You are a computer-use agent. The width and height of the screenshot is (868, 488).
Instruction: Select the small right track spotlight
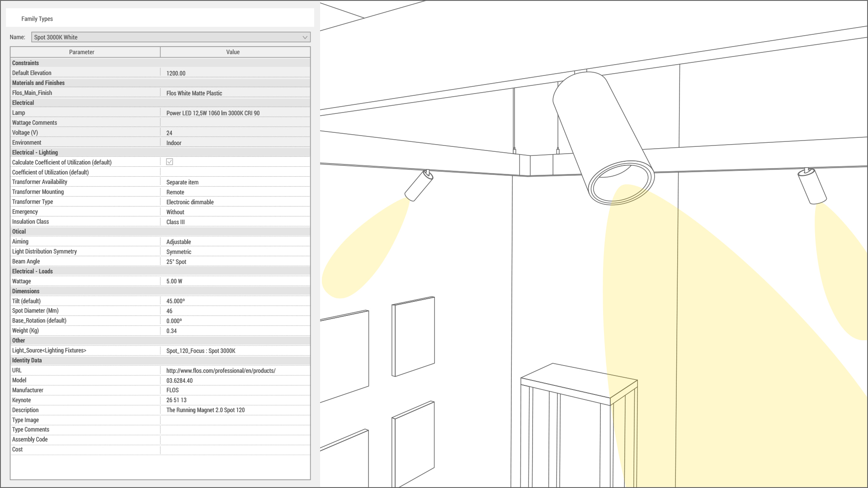812,186
